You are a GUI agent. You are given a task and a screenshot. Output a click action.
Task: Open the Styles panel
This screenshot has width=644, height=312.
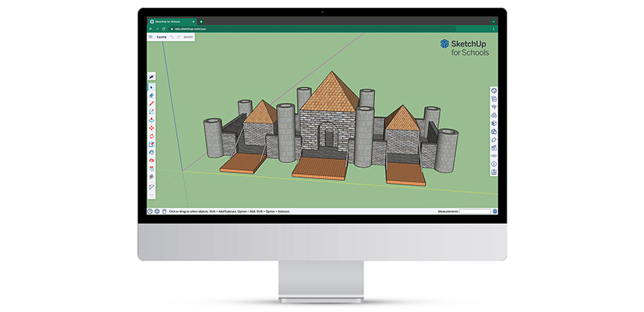click(x=494, y=130)
